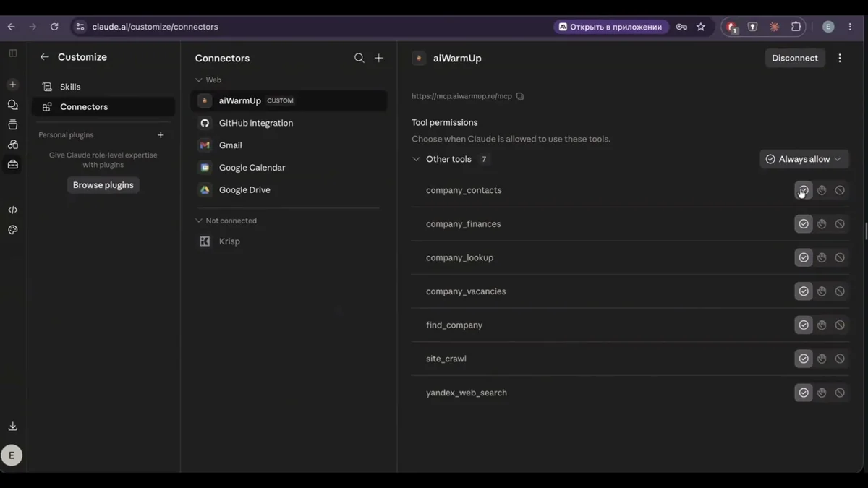
Task: Select the Gmail connector
Action: click(289, 145)
